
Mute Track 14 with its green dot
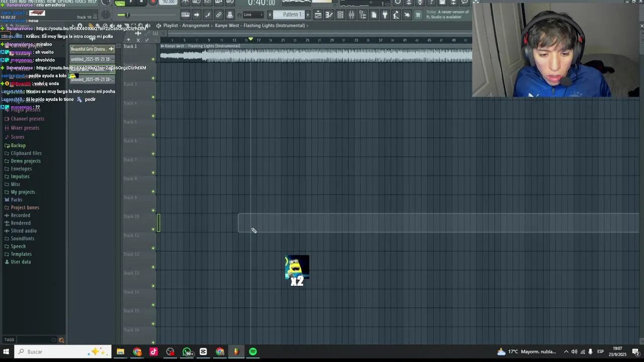[153, 305]
